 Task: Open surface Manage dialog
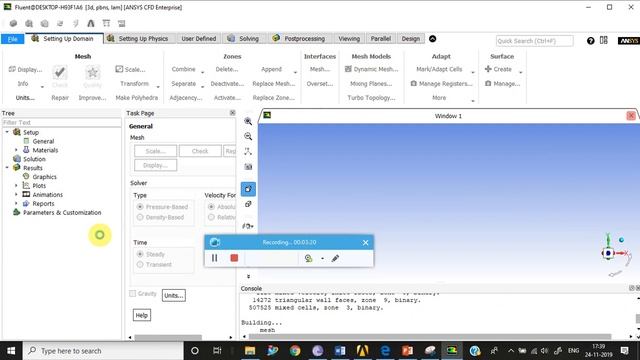pos(502,84)
